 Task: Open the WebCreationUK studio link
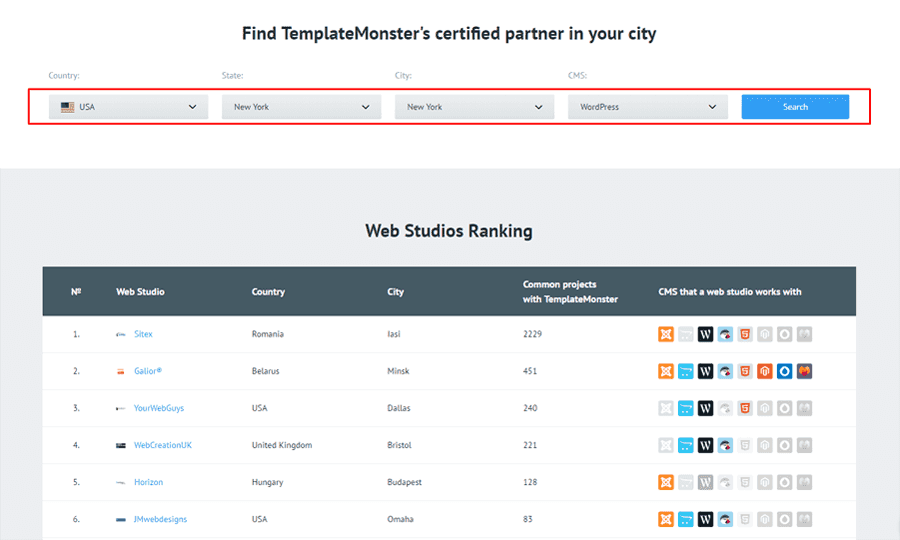tap(162, 445)
